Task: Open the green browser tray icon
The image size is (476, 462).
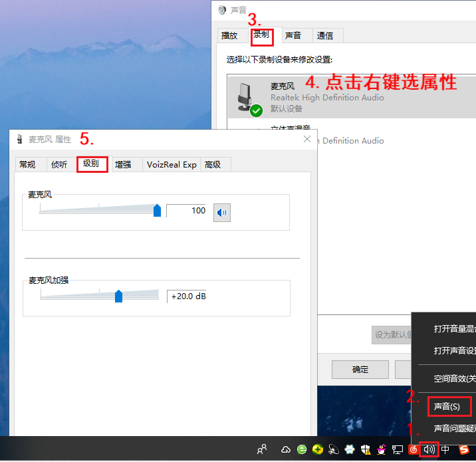Action: (302, 449)
